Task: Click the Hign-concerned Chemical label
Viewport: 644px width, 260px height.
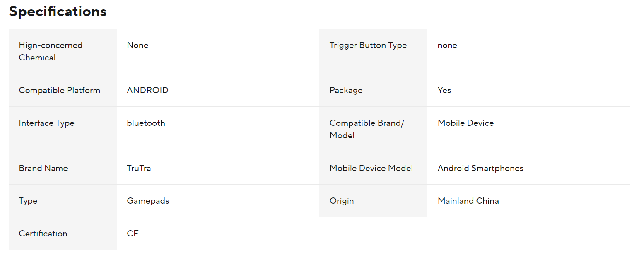Action: 51,51
